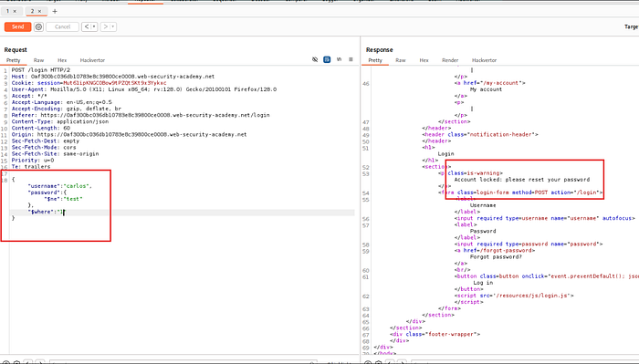Click the Host header line in the request
Viewport: 639px width, 364px height.
pos(113,77)
